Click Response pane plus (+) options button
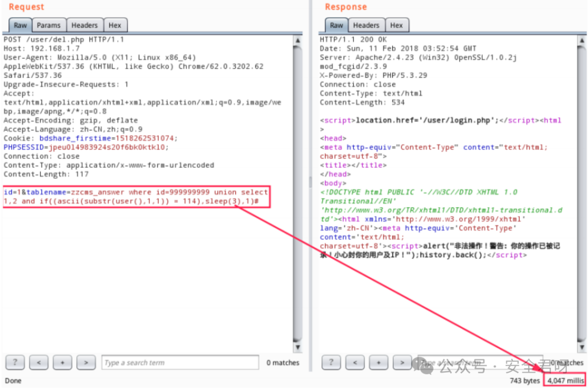This screenshot has height=390, width=588. [x=378, y=362]
